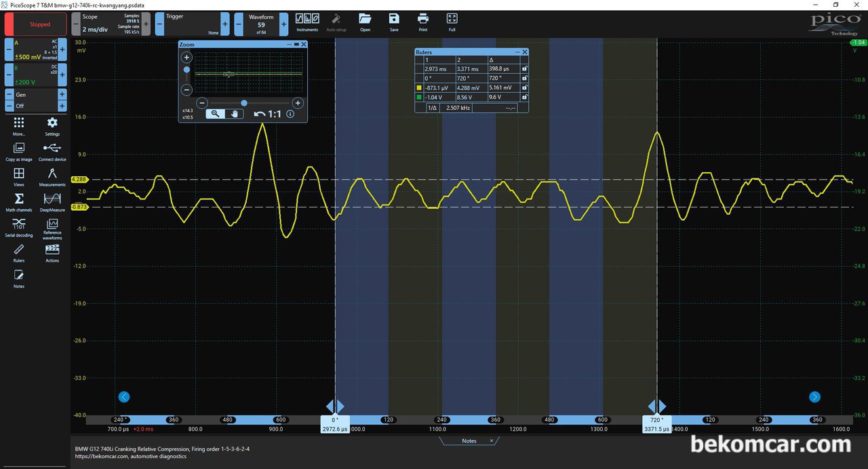The image size is (868, 469).
Task: Click horizontal zoom-out minus in Zoom panel
Action: point(202,103)
